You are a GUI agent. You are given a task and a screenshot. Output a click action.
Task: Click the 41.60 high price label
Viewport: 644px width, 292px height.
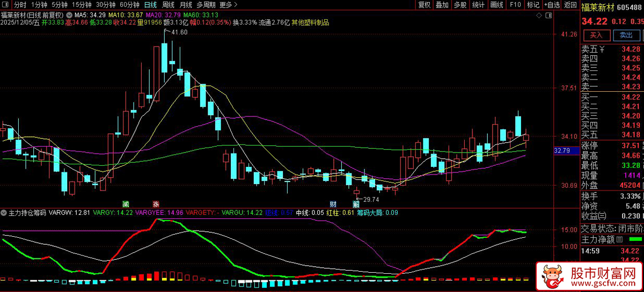[x=179, y=32]
